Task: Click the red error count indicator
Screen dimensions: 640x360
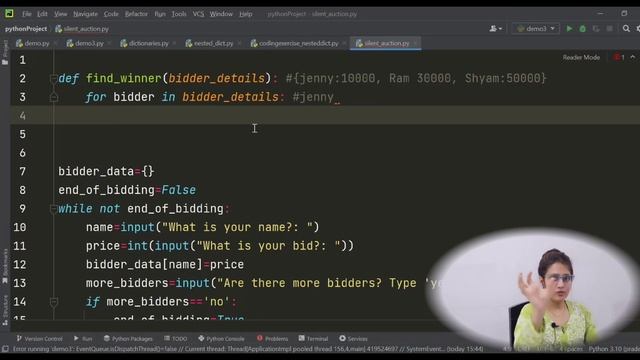Action: tap(619, 58)
